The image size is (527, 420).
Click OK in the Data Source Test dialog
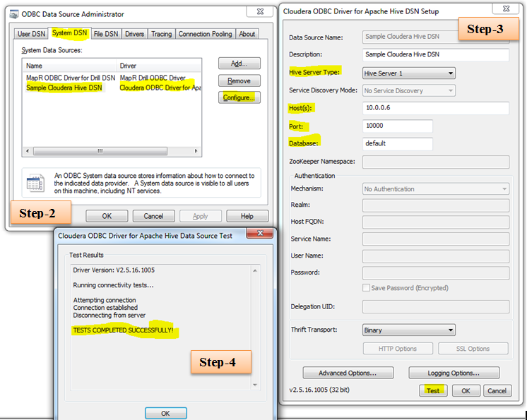[x=166, y=413]
